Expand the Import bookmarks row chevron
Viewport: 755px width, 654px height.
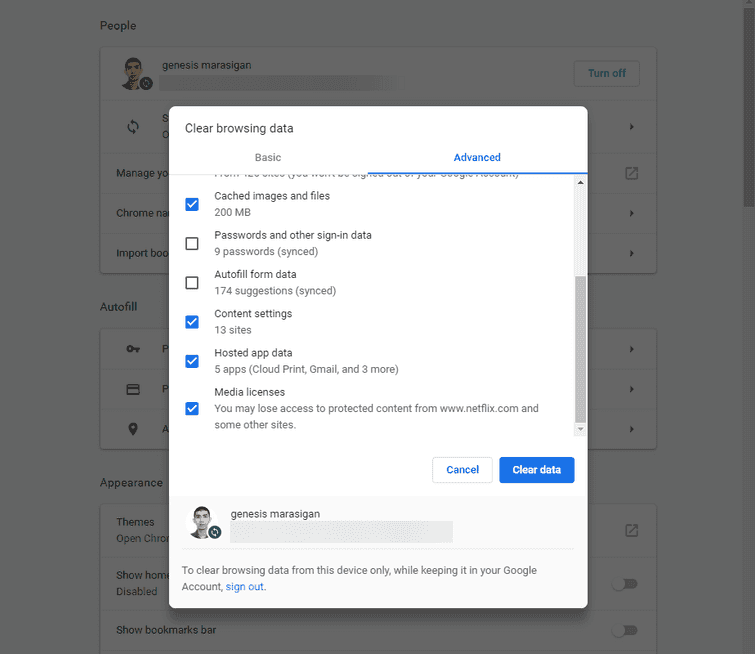[x=631, y=253]
